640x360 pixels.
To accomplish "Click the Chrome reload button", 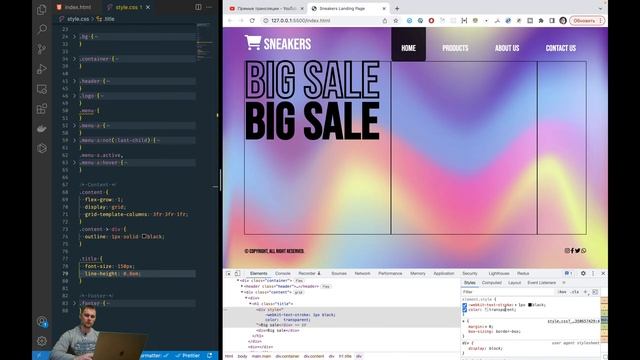I will point(252,20).
